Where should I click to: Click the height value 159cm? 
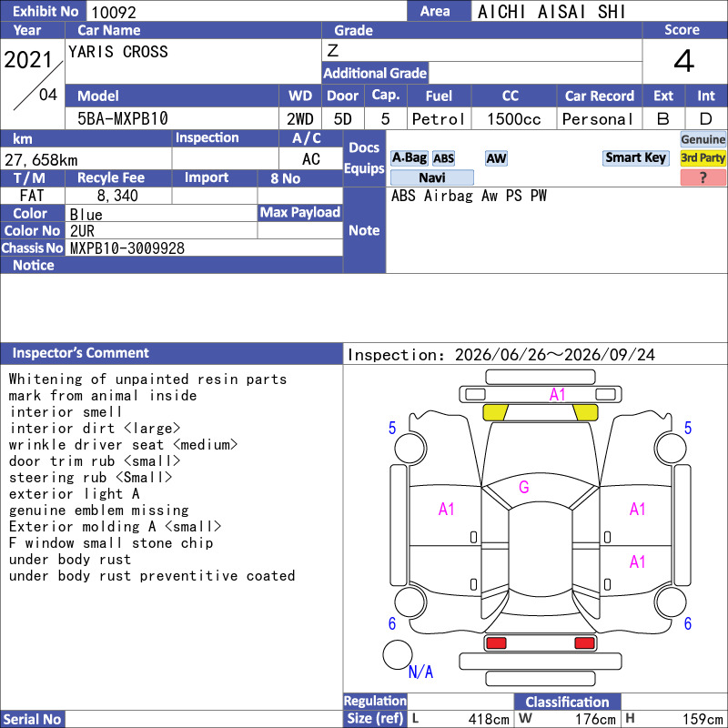[x=703, y=719]
